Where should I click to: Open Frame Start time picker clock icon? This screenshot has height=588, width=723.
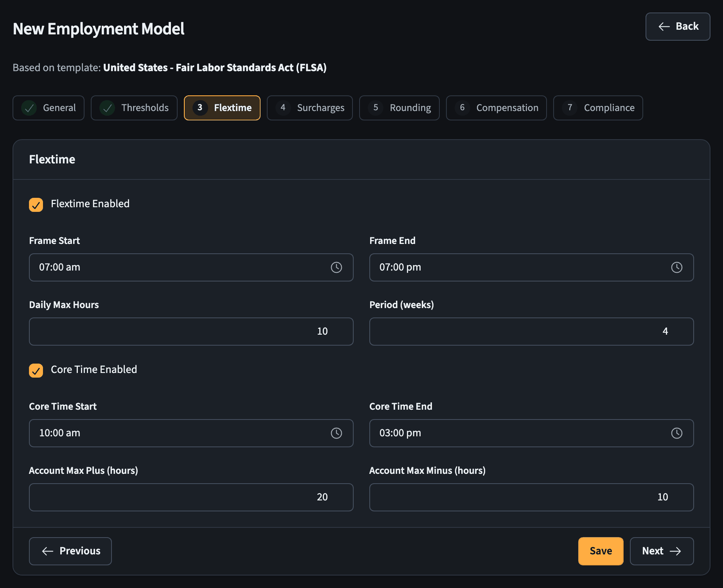(336, 267)
